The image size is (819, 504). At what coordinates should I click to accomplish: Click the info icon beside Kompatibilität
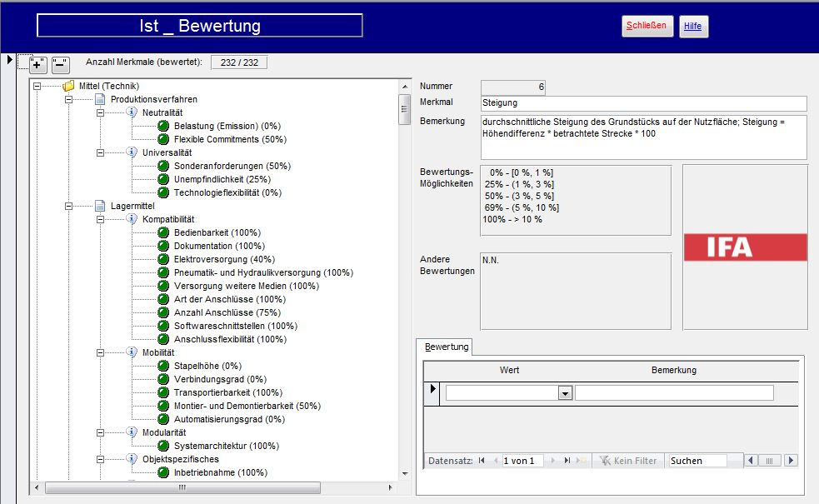pyautogui.click(x=132, y=219)
